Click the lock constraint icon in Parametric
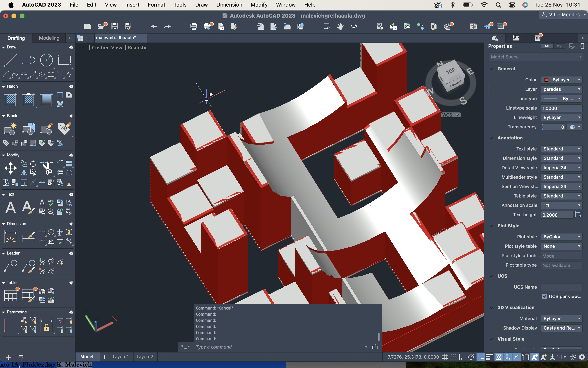The width and height of the screenshot is (588, 368). [46, 325]
